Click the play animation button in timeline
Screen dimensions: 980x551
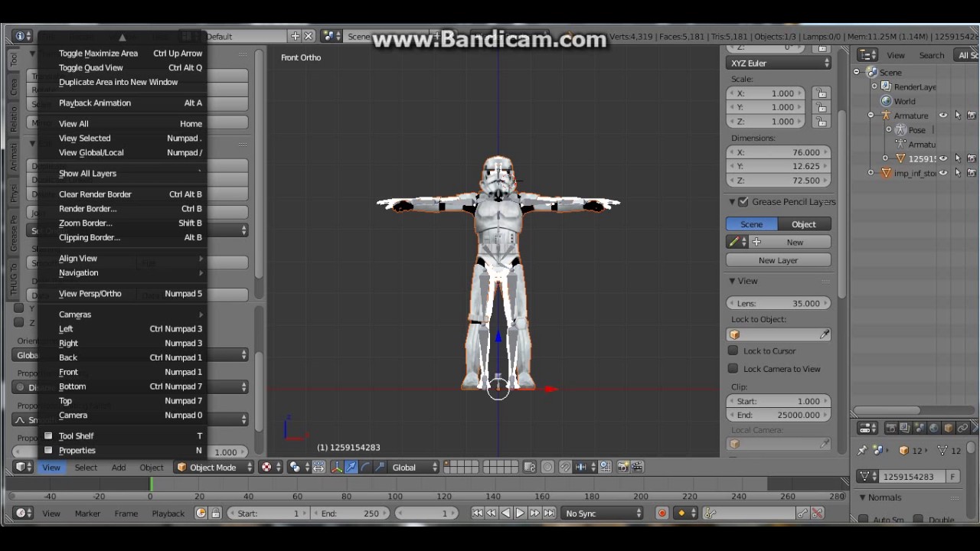click(520, 514)
